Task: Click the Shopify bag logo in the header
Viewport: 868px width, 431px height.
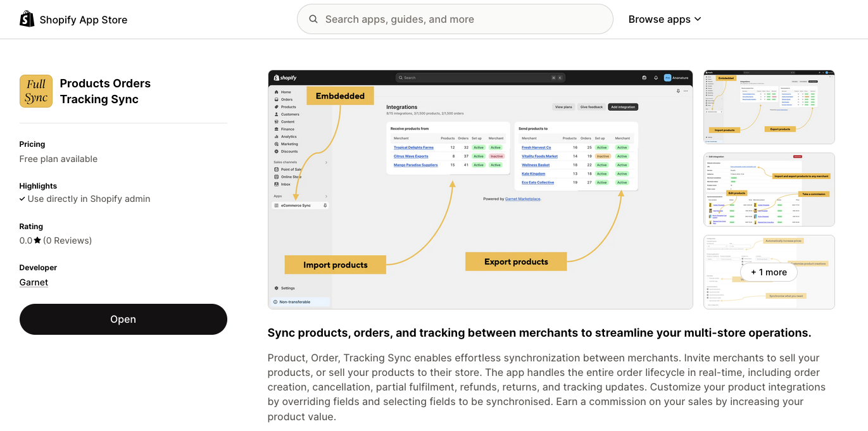Action: click(x=27, y=18)
